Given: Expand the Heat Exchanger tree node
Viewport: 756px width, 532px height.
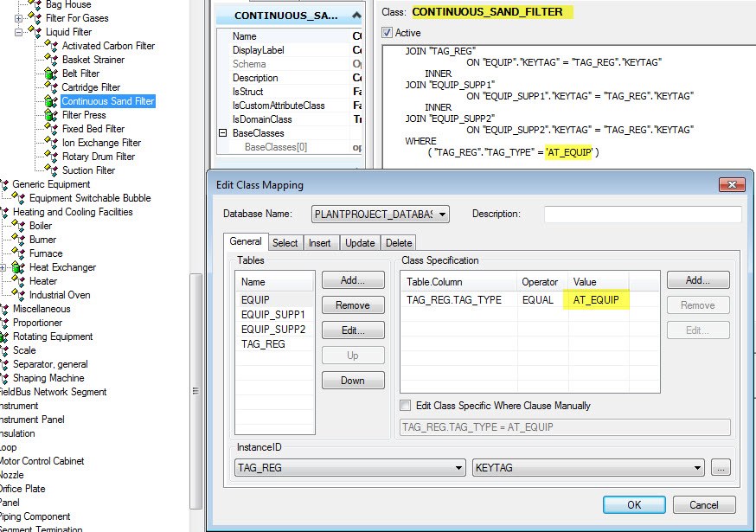Looking at the screenshot, I should pos(3,267).
